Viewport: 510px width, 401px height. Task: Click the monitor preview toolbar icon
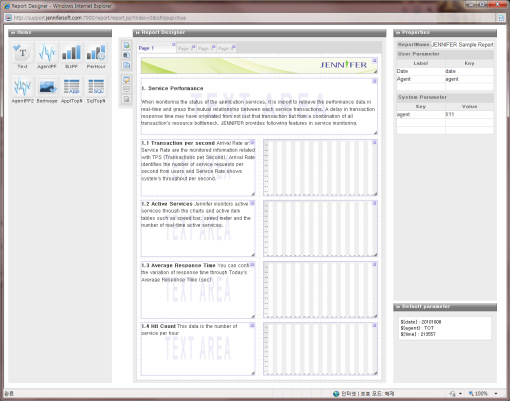coord(127,89)
